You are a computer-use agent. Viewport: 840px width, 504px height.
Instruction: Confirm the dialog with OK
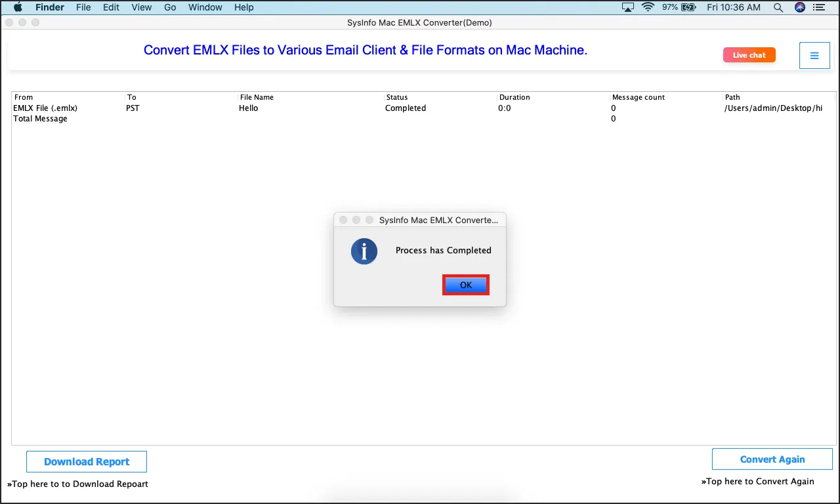click(x=466, y=285)
